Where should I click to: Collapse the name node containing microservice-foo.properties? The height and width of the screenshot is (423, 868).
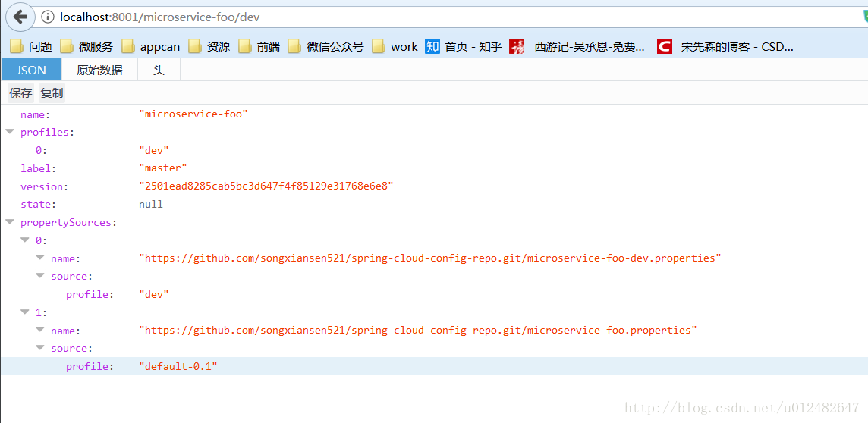[x=40, y=330]
